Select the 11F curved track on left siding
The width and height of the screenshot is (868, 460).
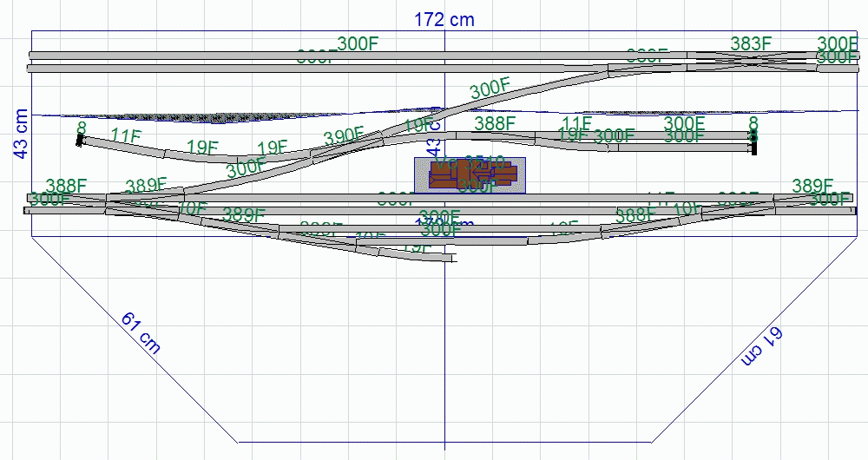(122, 146)
